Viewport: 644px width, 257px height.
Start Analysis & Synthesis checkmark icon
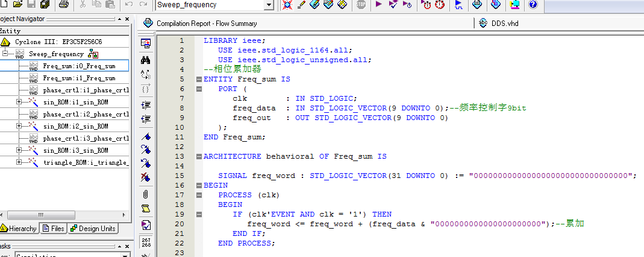tap(393, 4)
